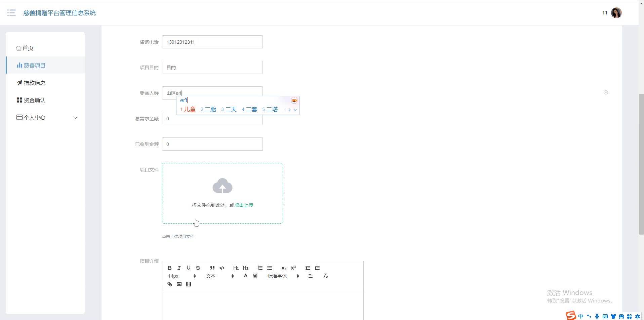The width and height of the screenshot is (644, 320).
Task: Open the IME toolbox grid icon
Action: [x=629, y=316]
